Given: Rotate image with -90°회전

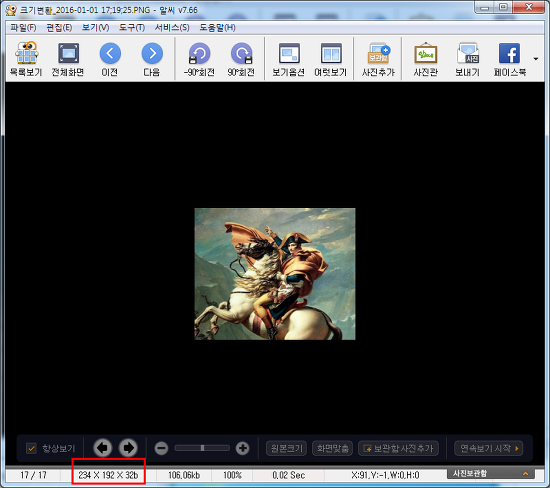Looking at the screenshot, I should pos(199,59).
